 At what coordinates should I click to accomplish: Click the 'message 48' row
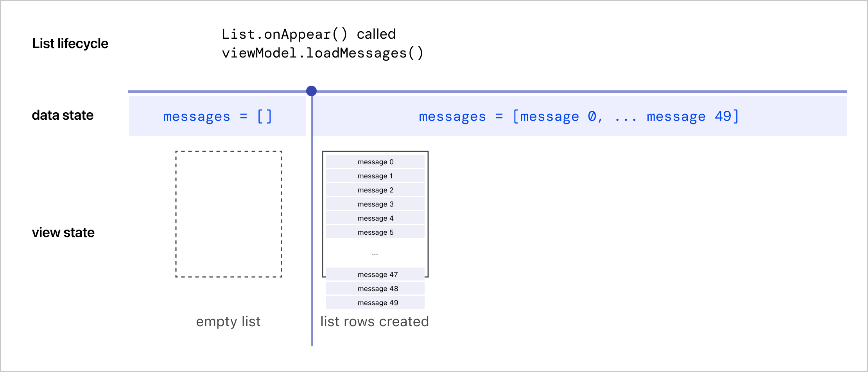click(375, 288)
